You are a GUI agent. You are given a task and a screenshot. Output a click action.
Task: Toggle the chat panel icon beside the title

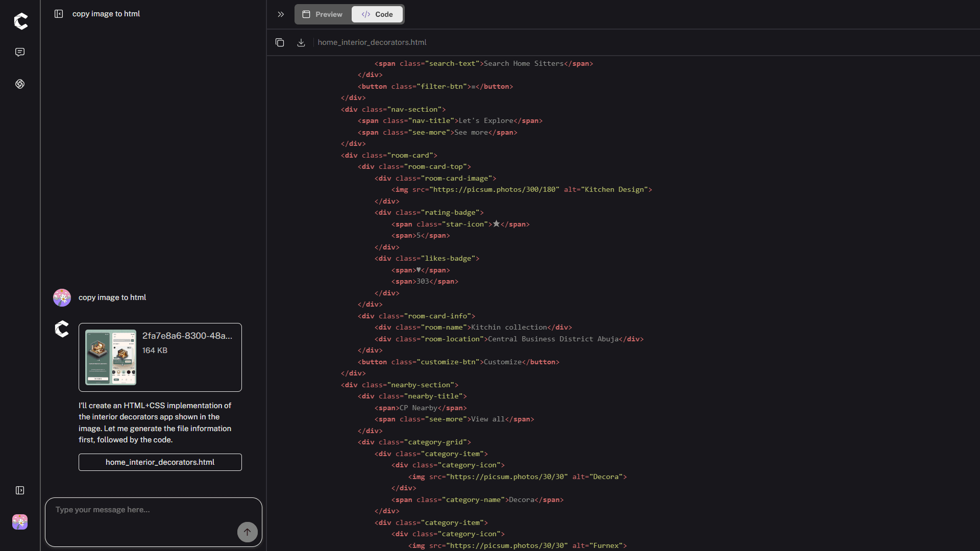point(59,14)
